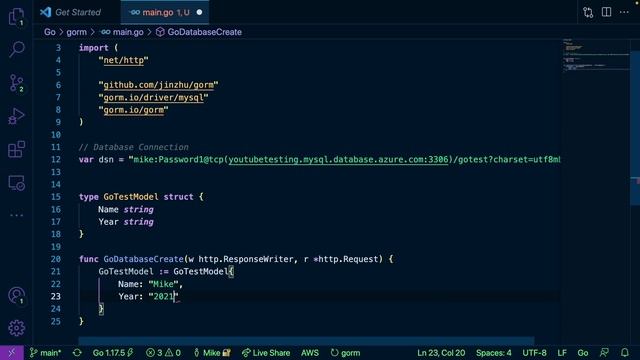
Task: Change encoding via UTF-8
Action: click(534, 353)
